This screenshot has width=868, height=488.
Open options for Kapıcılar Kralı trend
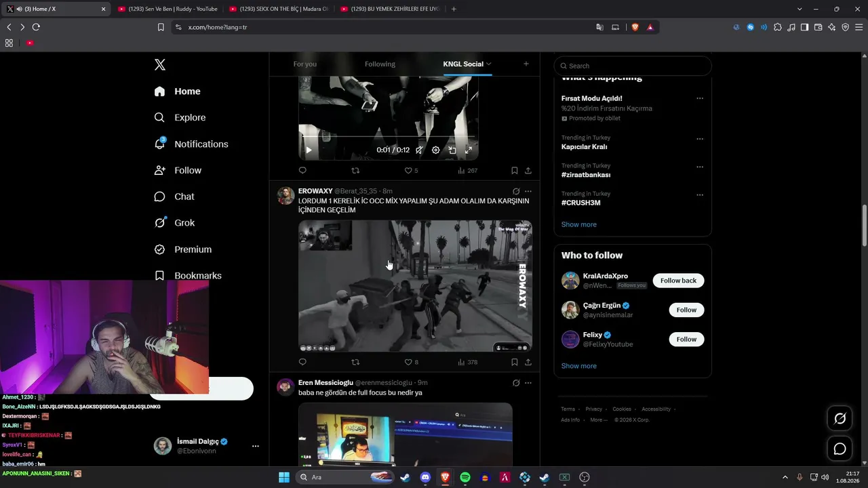point(700,139)
